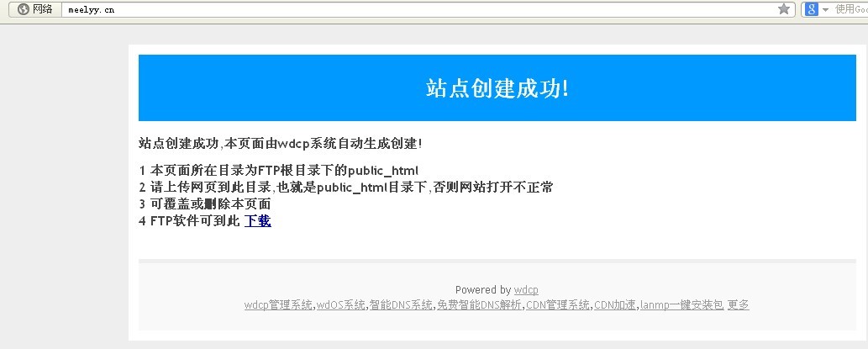Open the 下载 FTP software link
Image resolution: width=868 pixels, height=349 pixels.
coord(257,221)
